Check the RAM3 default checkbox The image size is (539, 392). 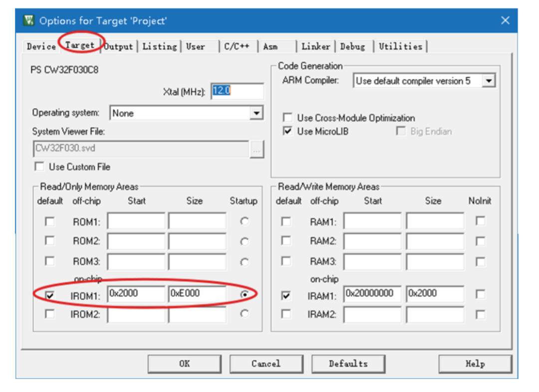[x=286, y=261]
